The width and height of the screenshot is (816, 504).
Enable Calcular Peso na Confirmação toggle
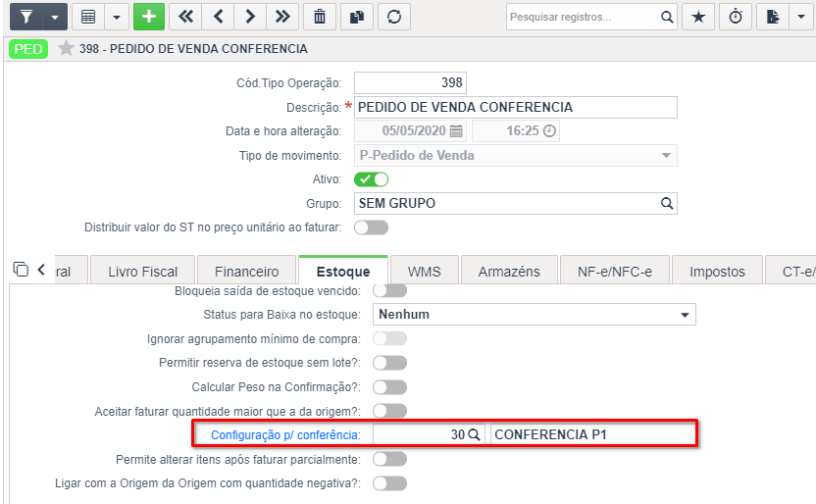coord(389,387)
